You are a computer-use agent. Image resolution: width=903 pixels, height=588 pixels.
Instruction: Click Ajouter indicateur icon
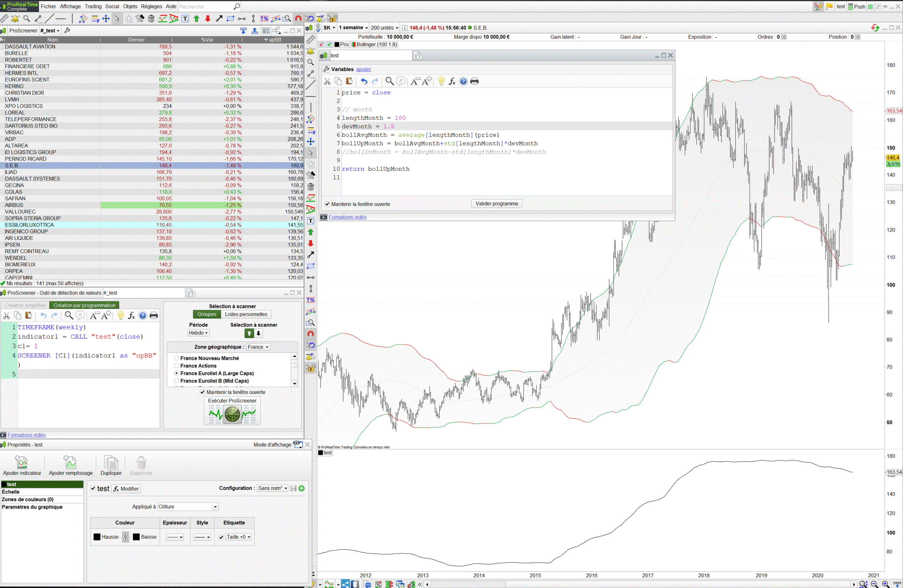[22, 463]
